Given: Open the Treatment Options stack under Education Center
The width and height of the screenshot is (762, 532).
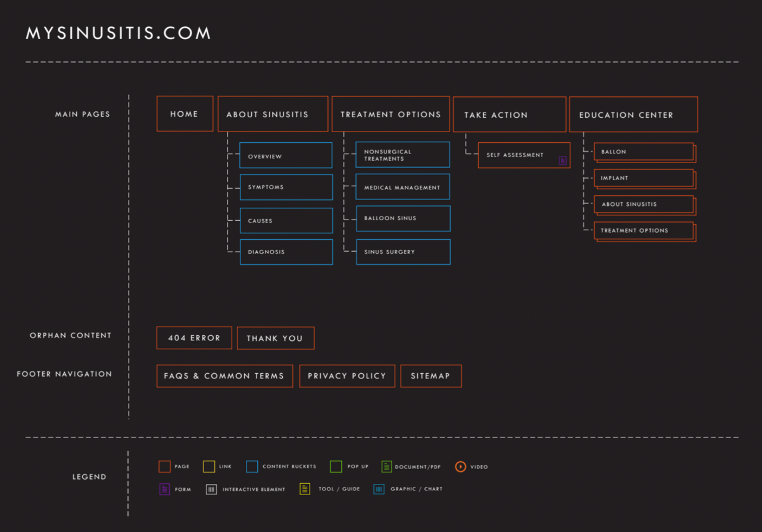Looking at the screenshot, I should pos(645,231).
